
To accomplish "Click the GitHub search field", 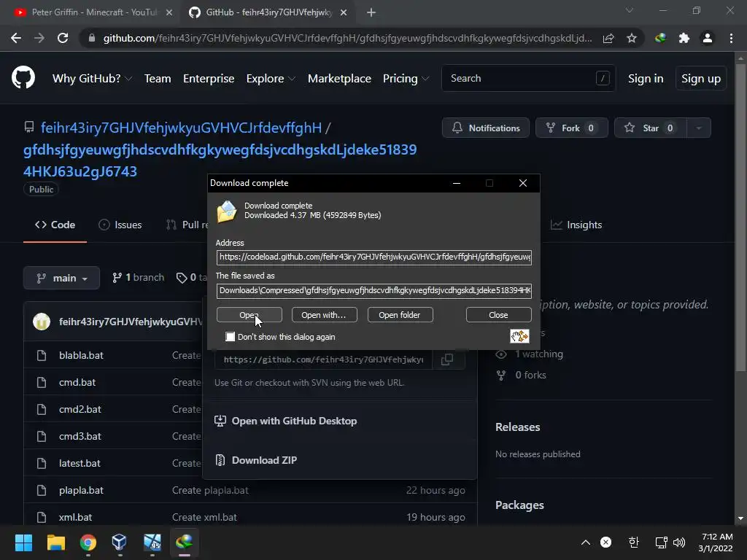I will click(x=528, y=78).
